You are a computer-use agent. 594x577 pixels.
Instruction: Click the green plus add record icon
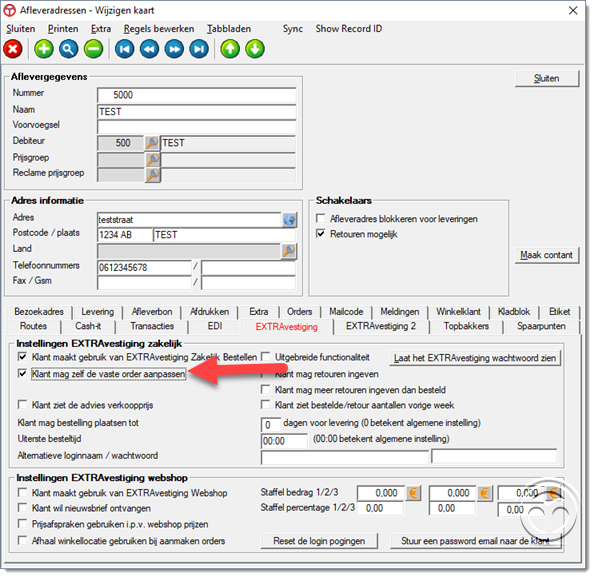click(44, 49)
